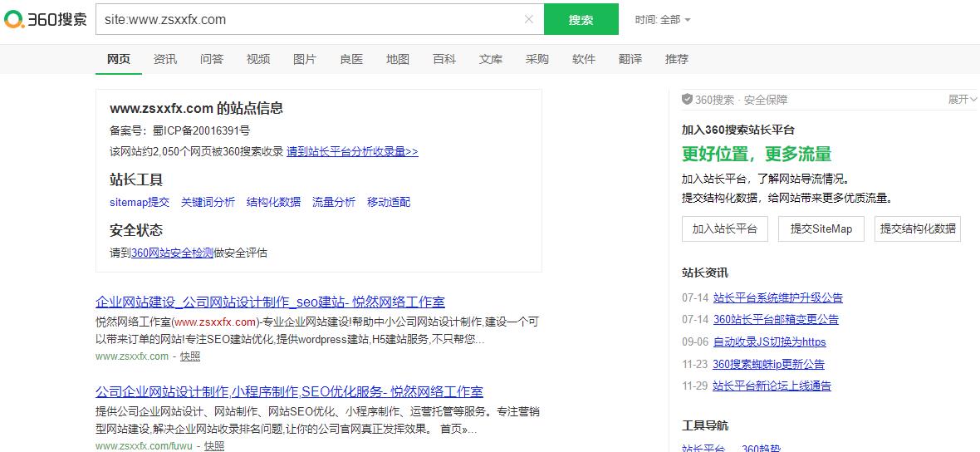Open the 地图 tab
Viewport: 980px width, 452px height.
click(398, 59)
